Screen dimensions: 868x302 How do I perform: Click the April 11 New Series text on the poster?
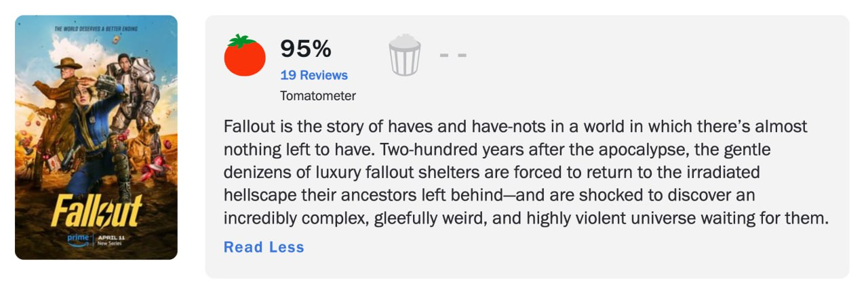point(112,240)
